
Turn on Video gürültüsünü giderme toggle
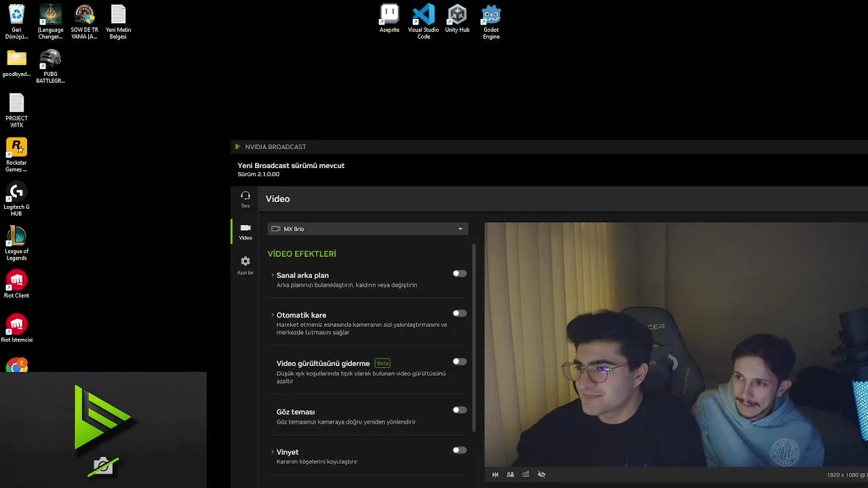click(460, 362)
